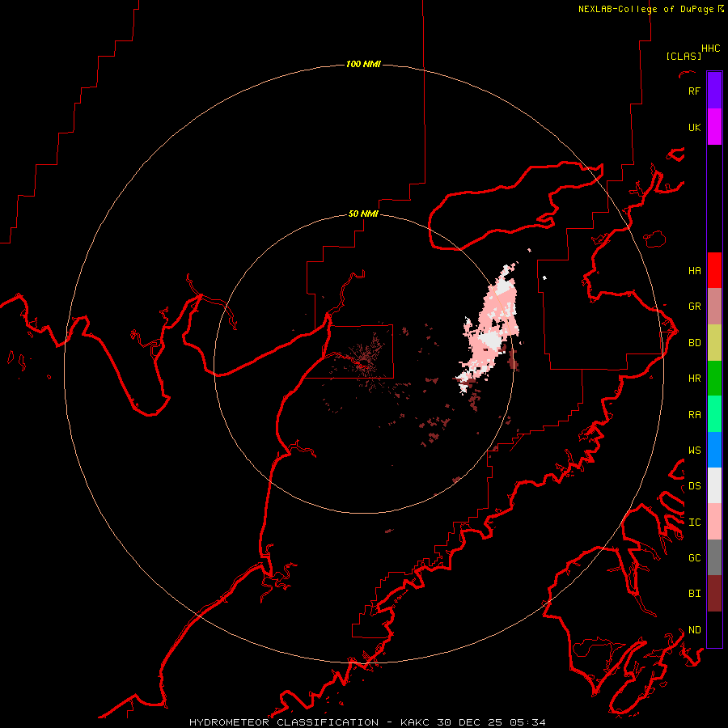Click the 50 NMI range ring label
Image resolution: width=728 pixels, height=728 pixels.
pos(363,214)
